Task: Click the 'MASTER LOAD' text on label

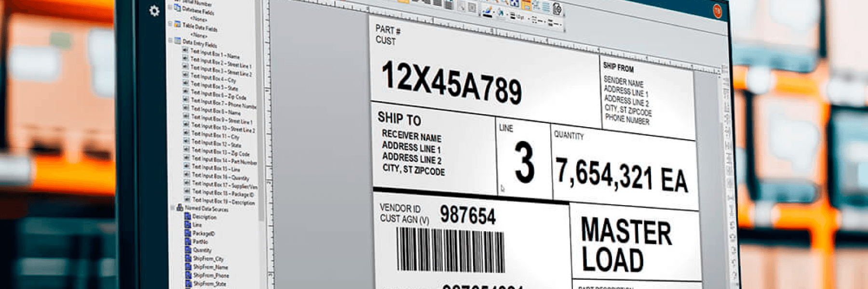Action: (626, 244)
